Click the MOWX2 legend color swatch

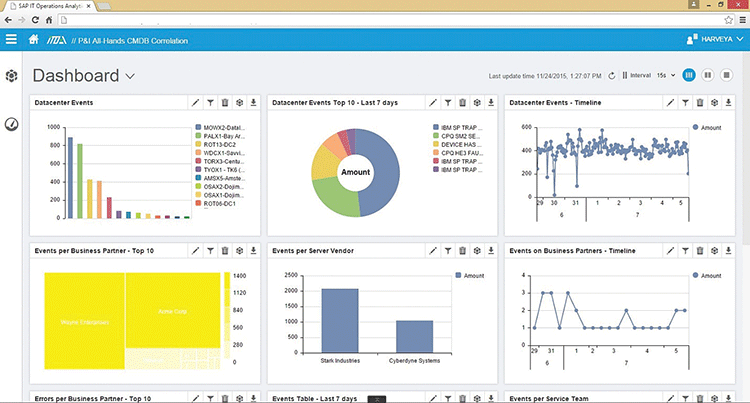(198, 128)
